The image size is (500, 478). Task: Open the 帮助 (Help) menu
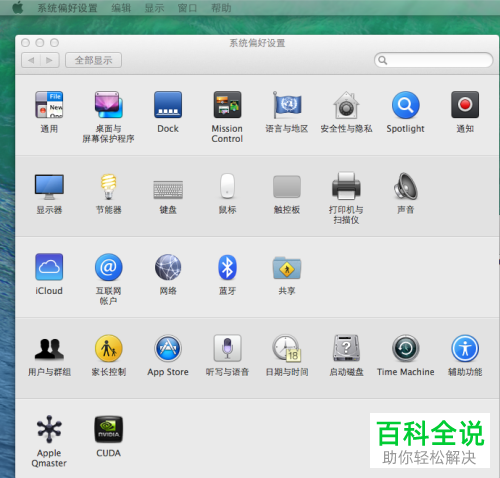[x=221, y=8]
